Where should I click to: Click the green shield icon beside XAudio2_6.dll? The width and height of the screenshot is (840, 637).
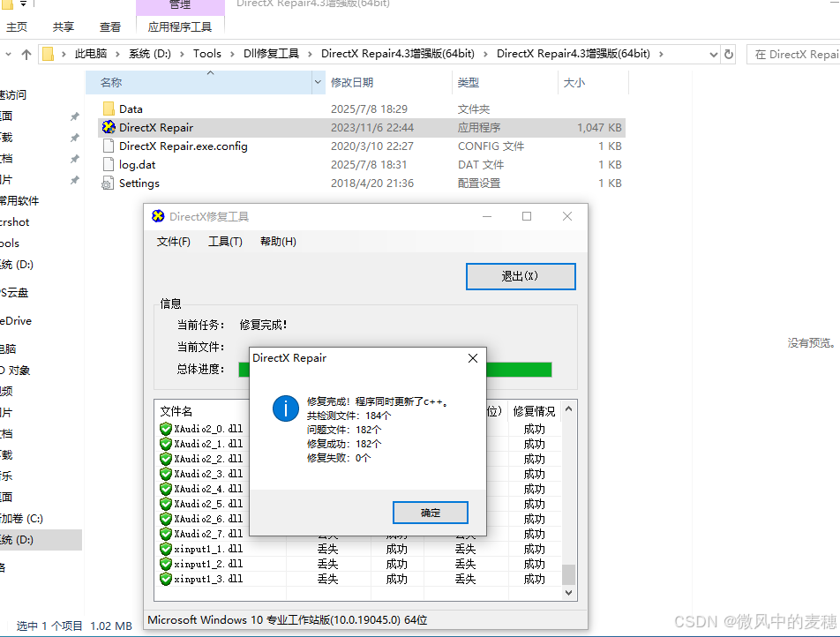tap(166, 519)
